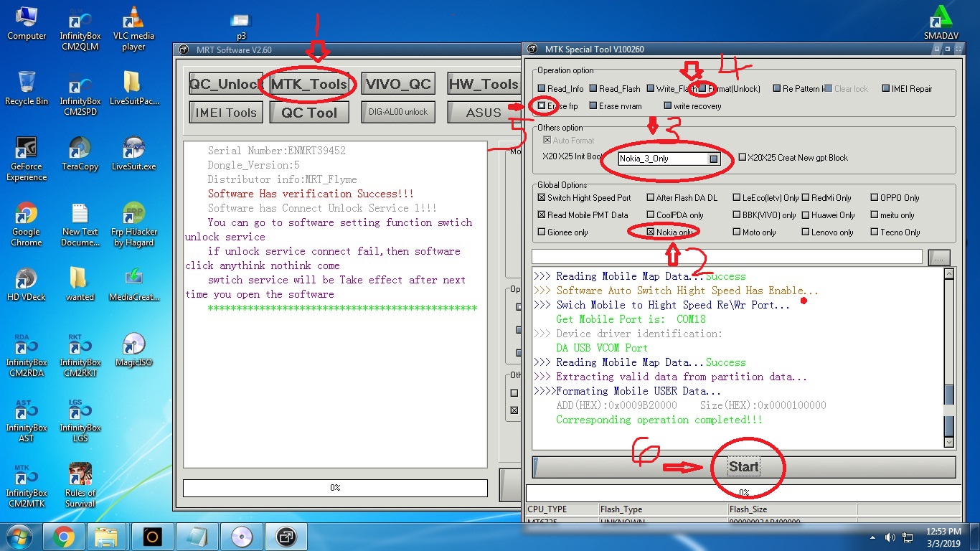Click the MTK log vertical scrollbar
This screenshot has height=551, width=980.
(949, 357)
